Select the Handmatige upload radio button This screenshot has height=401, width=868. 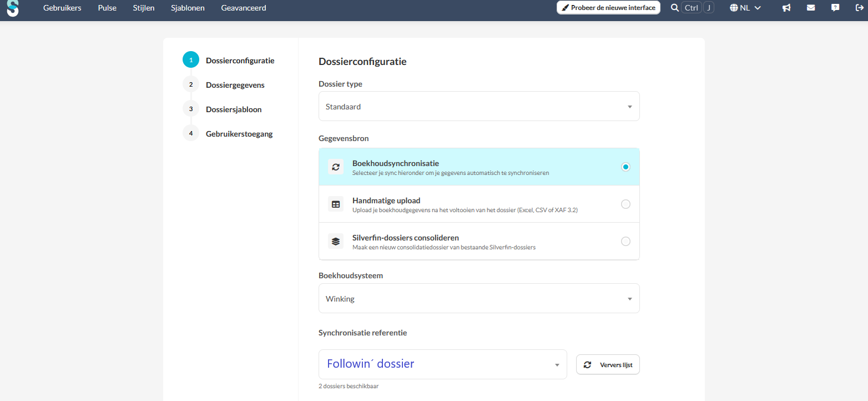pyautogui.click(x=625, y=204)
